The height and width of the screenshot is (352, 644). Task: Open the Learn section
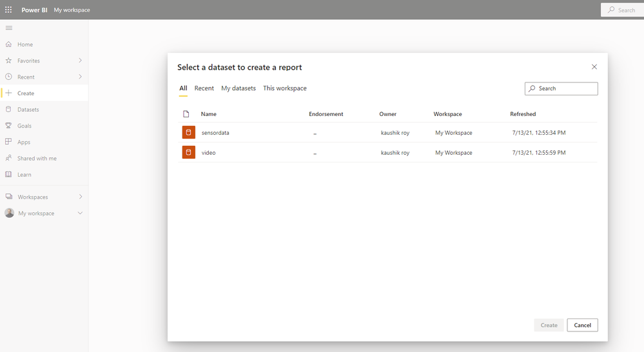pyautogui.click(x=24, y=175)
